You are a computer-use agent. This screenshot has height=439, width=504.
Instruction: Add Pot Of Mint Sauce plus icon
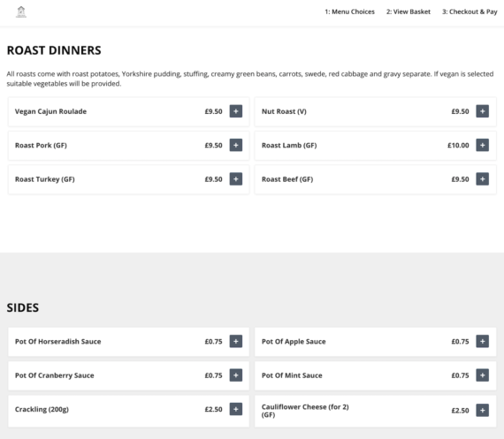click(482, 375)
